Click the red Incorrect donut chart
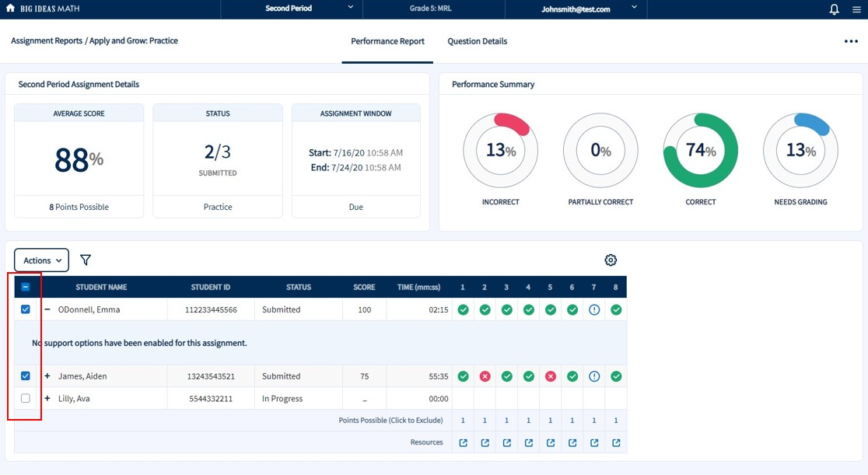This screenshot has height=475, width=868. [x=500, y=151]
